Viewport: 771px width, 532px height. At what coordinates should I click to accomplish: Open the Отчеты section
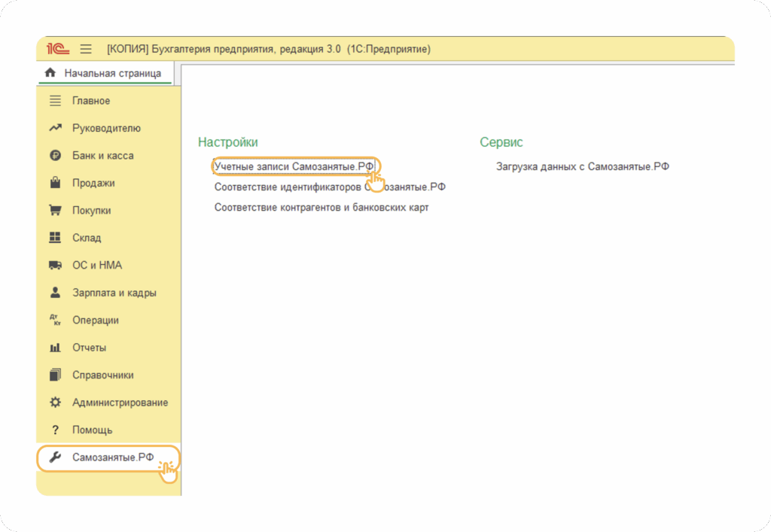pos(89,348)
